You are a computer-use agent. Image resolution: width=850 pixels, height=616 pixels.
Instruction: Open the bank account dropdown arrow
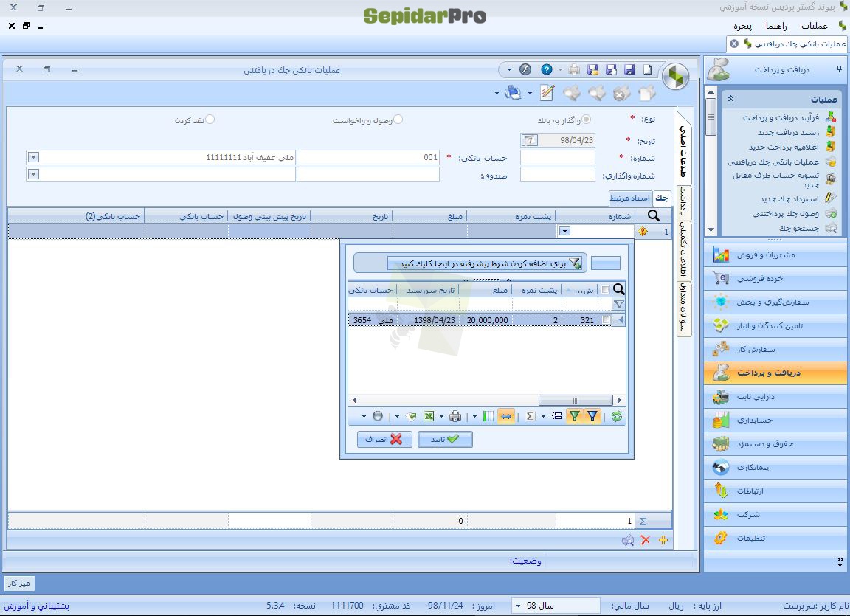33,158
